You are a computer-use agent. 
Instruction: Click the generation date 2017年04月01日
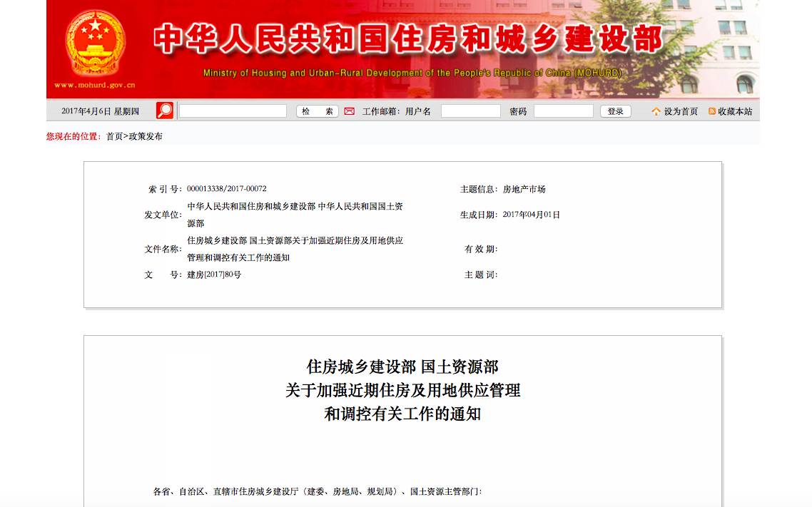531,215
